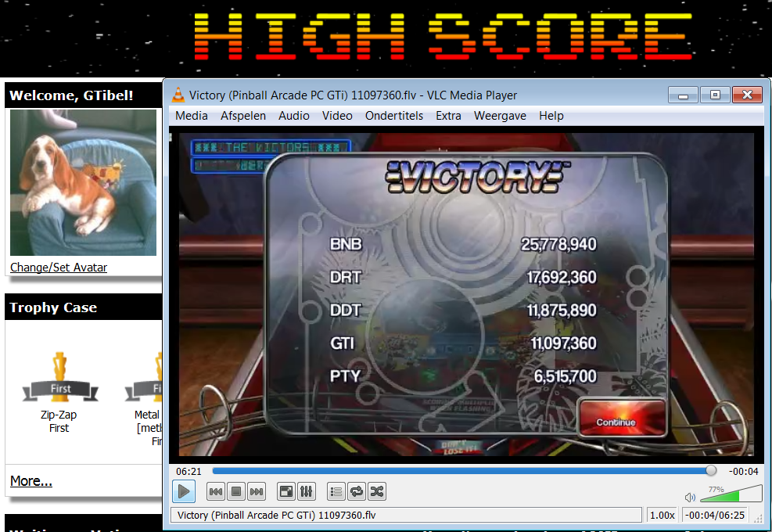Screen dimensions: 772x532
Task: Open the Media menu
Action: (x=192, y=116)
